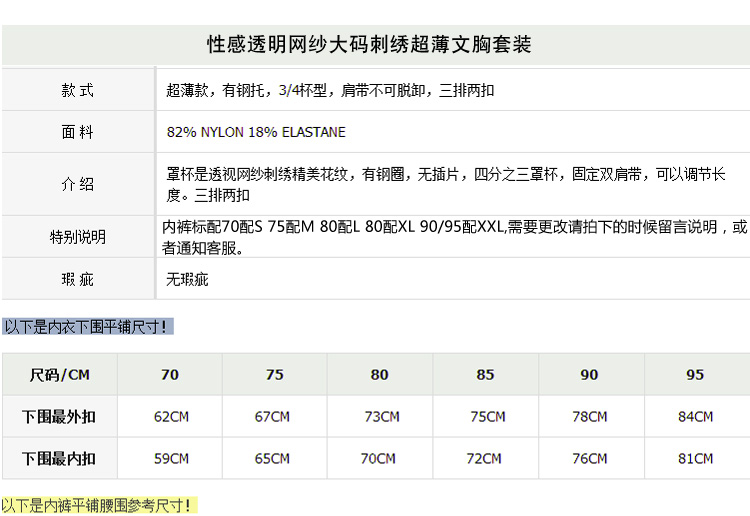Screen dimensions: 750x516
Task: Select the 下围最外扣 row header
Action: pyautogui.click(x=60, y=416)
